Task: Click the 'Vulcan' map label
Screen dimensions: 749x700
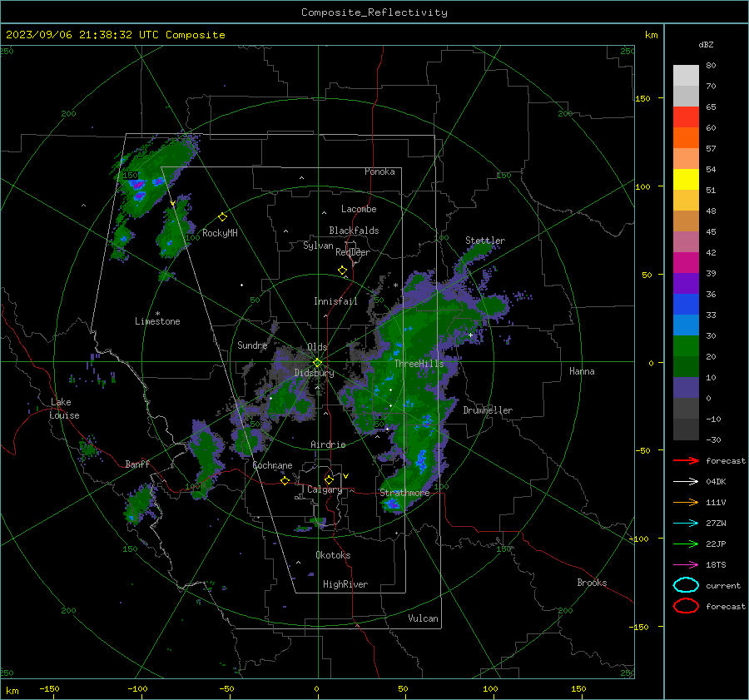Action: click(x=423, y=618)
